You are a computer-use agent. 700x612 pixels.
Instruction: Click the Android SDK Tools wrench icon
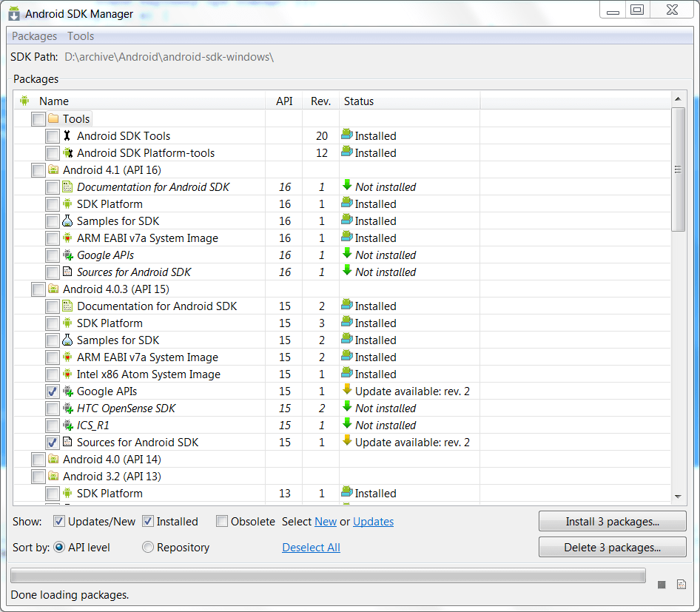[x=68, y=136]
